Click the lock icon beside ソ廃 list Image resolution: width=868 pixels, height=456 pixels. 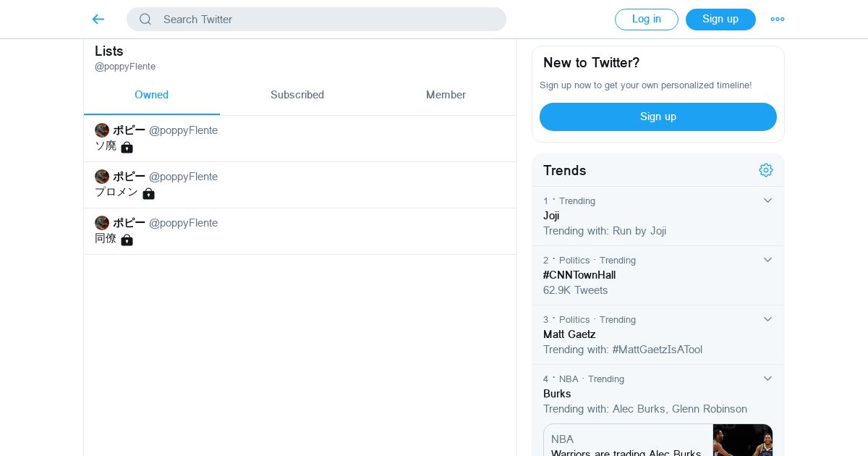tap(127, 147)
